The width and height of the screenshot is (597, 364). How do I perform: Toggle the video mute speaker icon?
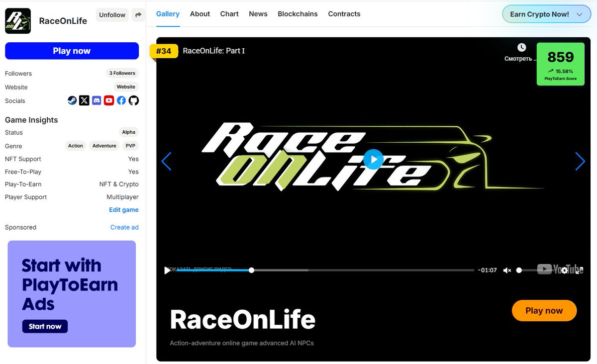coord(507,271)
